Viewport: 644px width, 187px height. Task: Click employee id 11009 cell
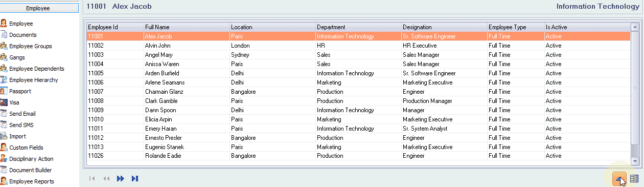[x=115, y=110]
